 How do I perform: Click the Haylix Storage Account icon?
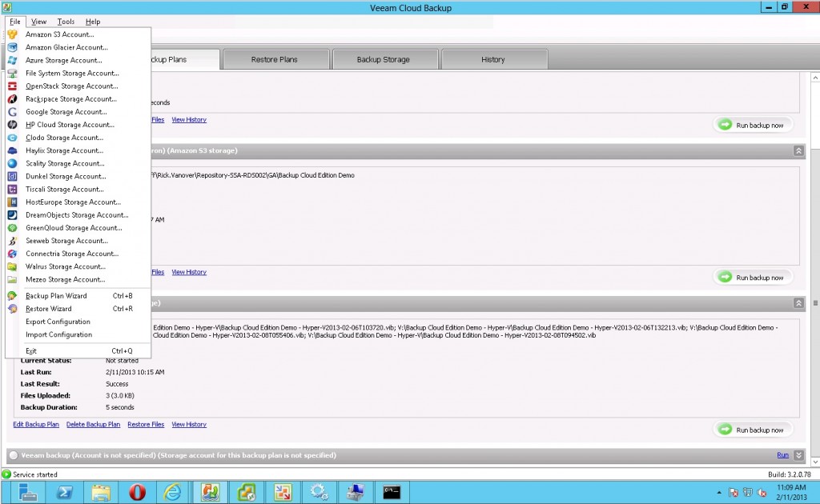tap(13, 150)
